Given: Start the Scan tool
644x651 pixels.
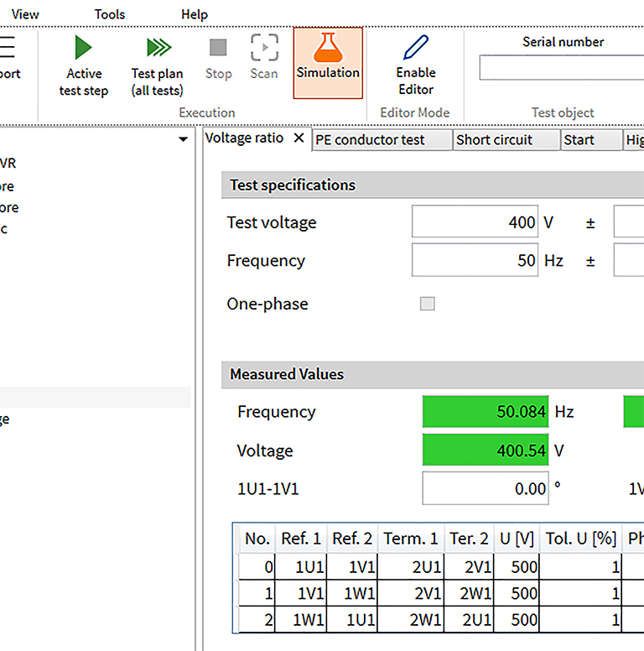Looking at the screenshot, I should point(264,58).
